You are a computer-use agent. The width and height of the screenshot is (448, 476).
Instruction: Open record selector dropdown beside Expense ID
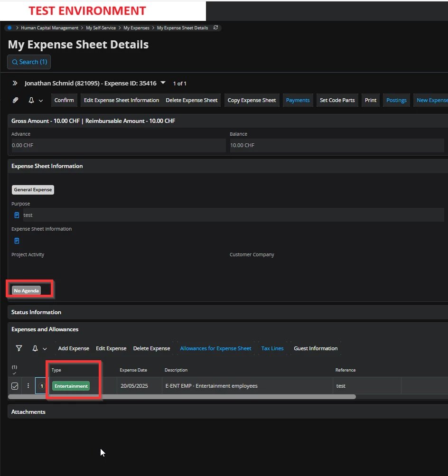pos(163,83)
